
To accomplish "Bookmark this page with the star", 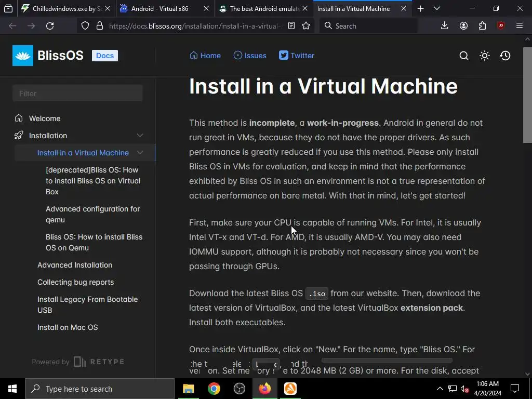I will point(306,26).
